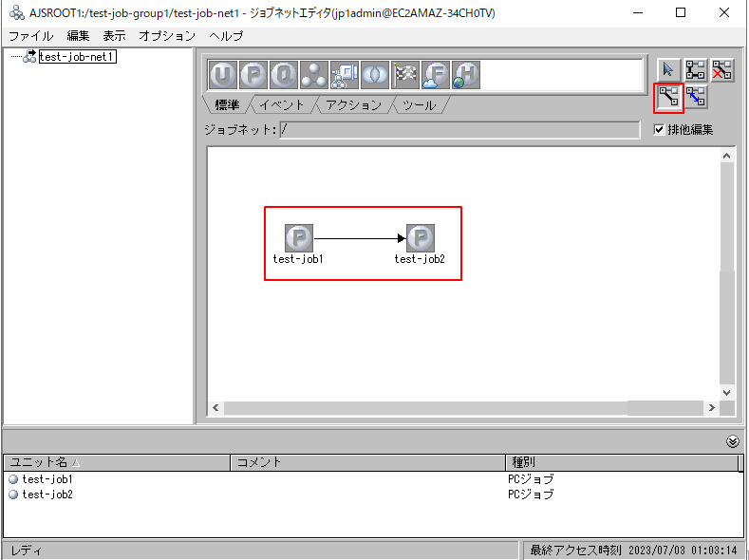749x560 pixels.
Task: Click the test-job1 label on canvas
Action: (298, 259)
